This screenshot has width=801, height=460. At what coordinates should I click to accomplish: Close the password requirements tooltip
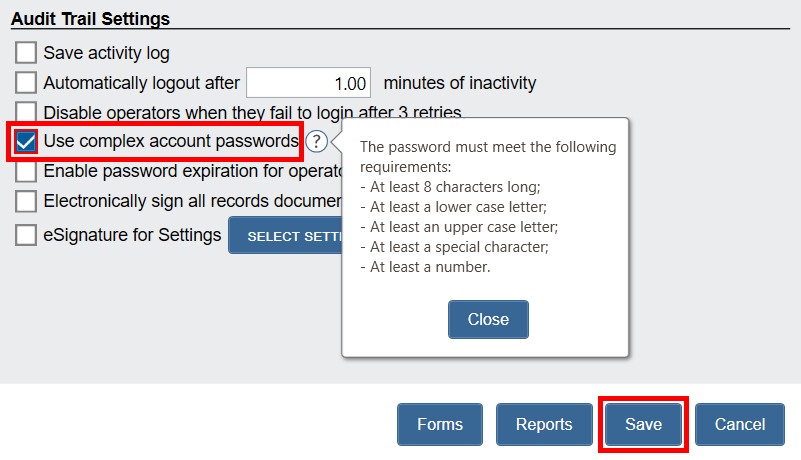pyautogui.click(x=488, y=320)
